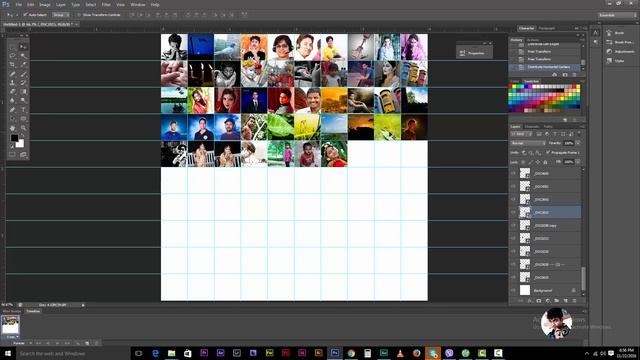Image resolution: width=640 pixels, height=360 pixels.
Task: Toggle lock transparent pixels
Action: point(523,162)
